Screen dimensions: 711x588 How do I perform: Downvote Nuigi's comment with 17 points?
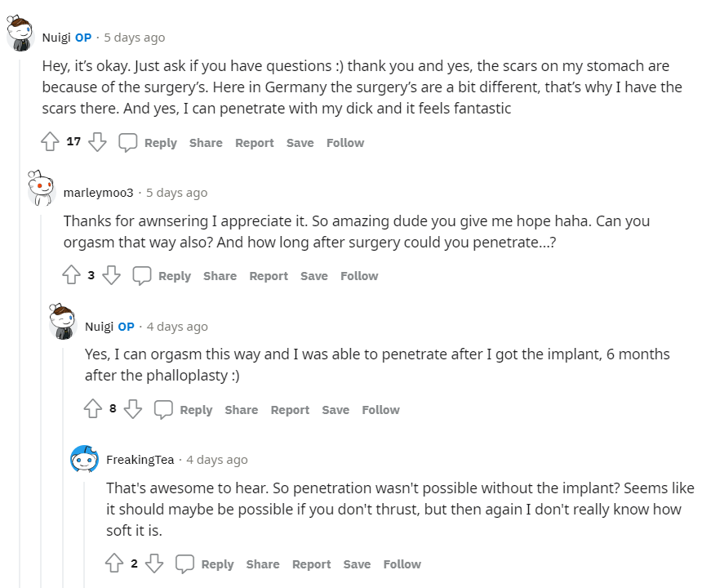(98, 142)
